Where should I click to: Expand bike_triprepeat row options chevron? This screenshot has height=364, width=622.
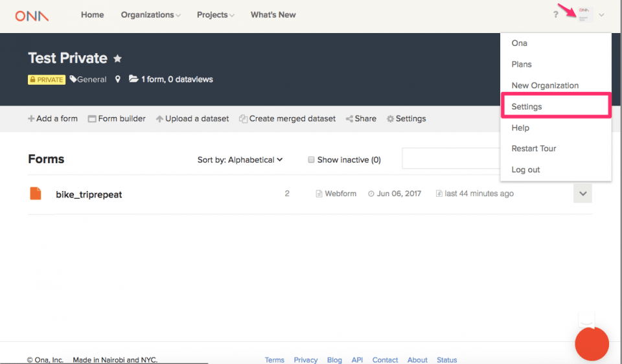tap(582, 194)
